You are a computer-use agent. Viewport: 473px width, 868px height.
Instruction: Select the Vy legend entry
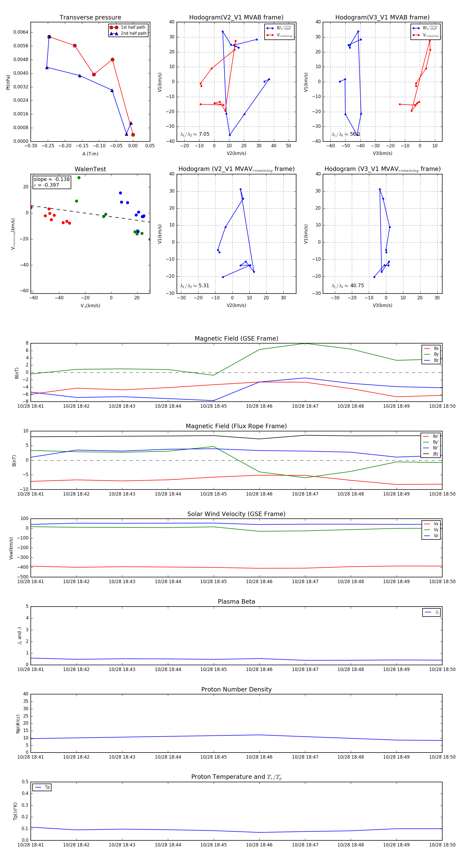click(x=431, y=530)
